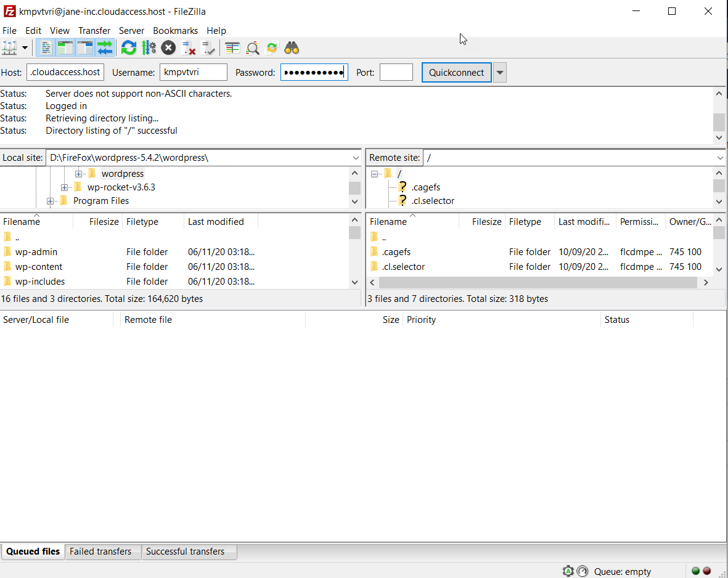Click the green activity indicator light
Screen dimensions: 728x578
[695, 571]
